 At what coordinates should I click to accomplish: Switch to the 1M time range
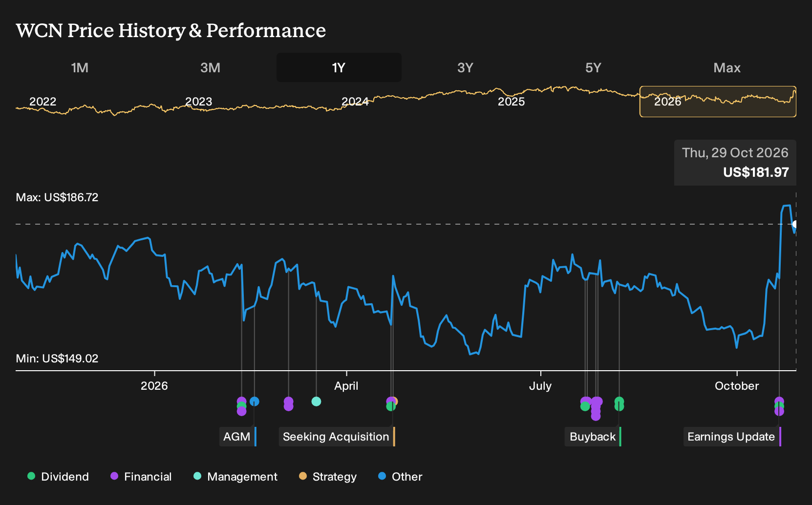(80, 67)
